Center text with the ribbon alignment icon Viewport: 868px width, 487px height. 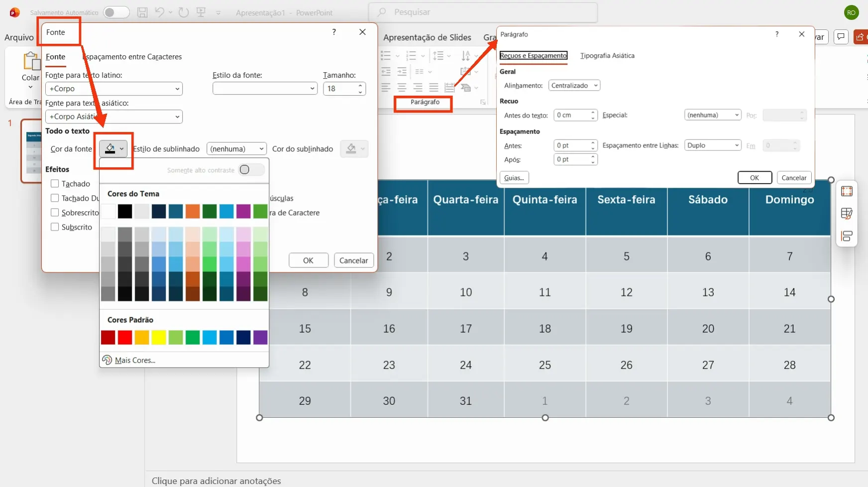point(402,88)
